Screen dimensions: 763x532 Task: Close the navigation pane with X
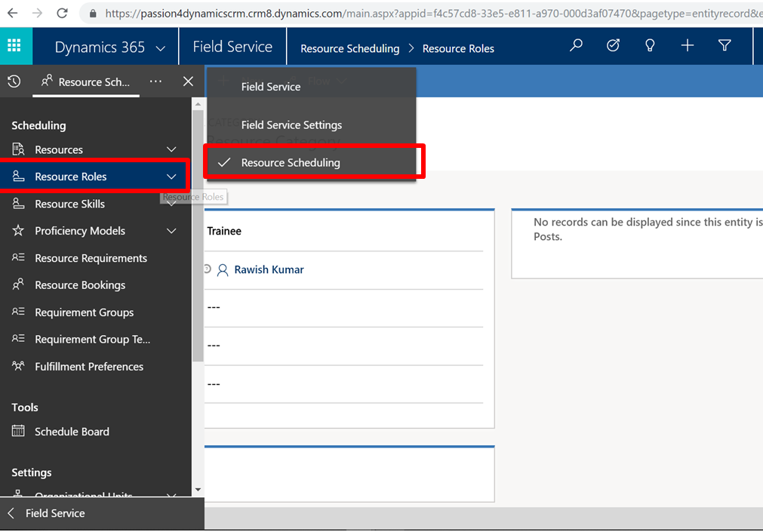188,81
